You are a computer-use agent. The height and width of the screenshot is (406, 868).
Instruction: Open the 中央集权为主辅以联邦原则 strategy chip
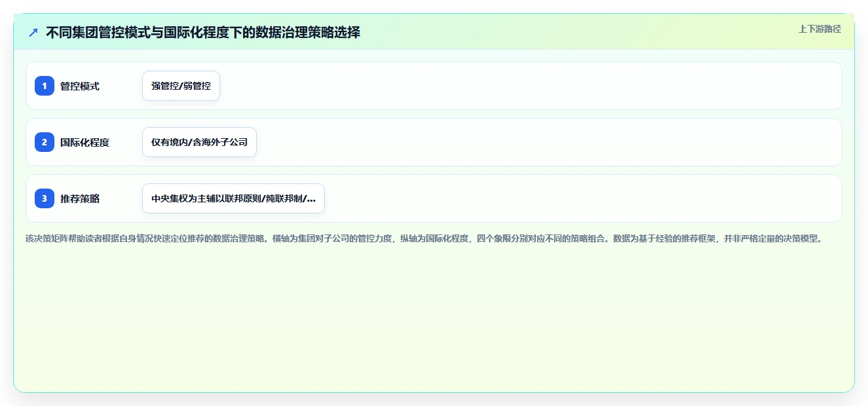233,198
